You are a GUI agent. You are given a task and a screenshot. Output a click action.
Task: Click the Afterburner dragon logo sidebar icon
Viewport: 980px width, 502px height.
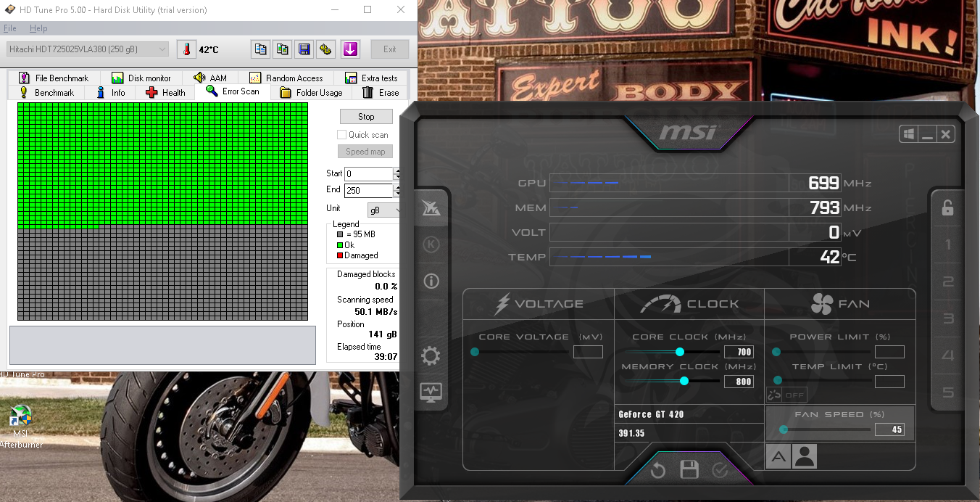pos(431,209)
